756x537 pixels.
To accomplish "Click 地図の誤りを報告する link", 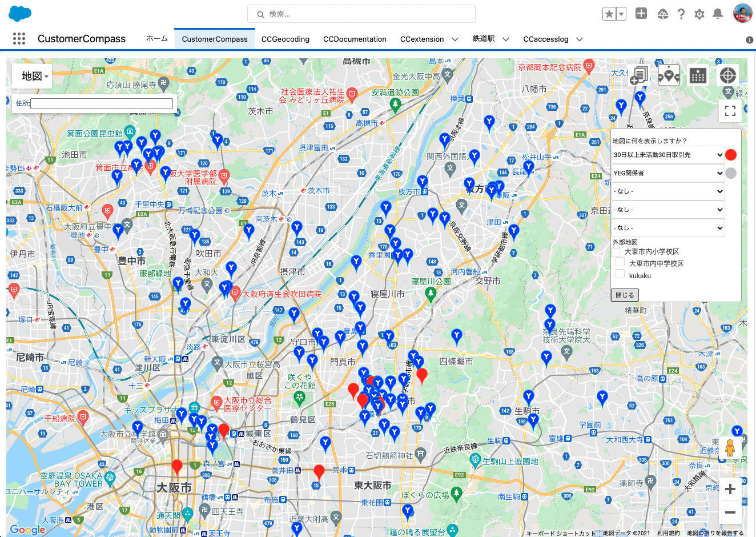I will pyautogui.click(x=715, y=533).
